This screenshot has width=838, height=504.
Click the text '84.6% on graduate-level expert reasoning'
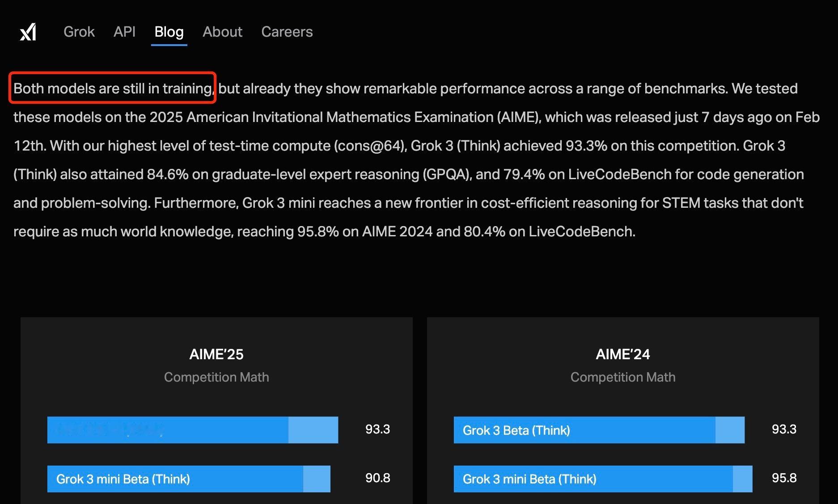click(x=283, y=174)
